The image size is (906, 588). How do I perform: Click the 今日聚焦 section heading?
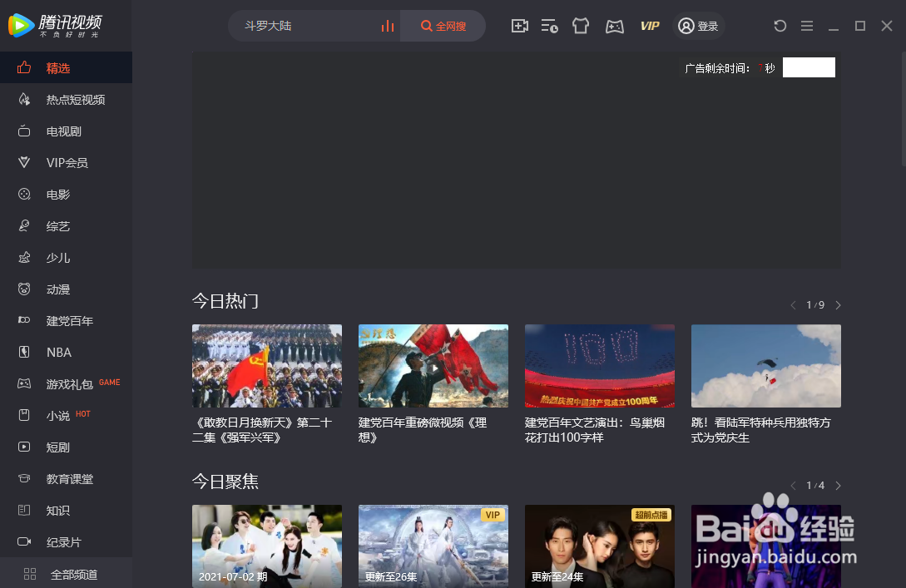[x=225, y=482]
